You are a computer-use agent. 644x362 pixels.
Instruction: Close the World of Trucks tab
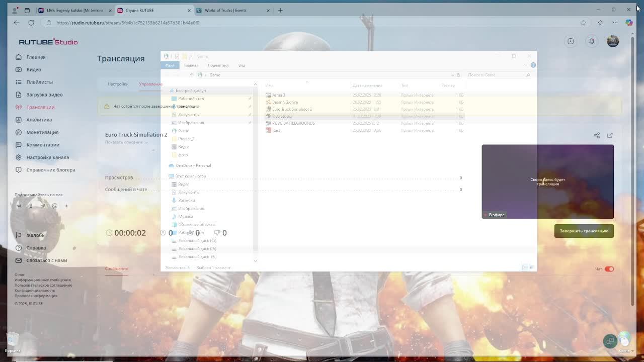(268, 10)
